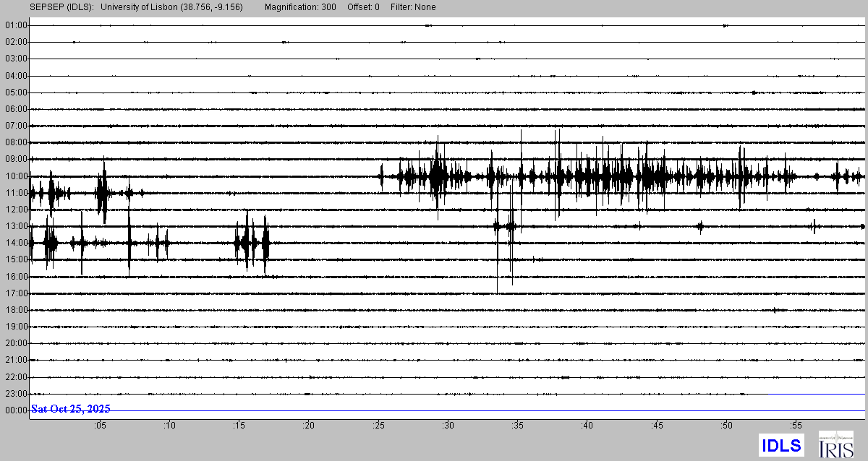This screenshot has width=868, height=461.
Task: Click the 'Filter: None' header text
Action: click(x=412, y=7)
